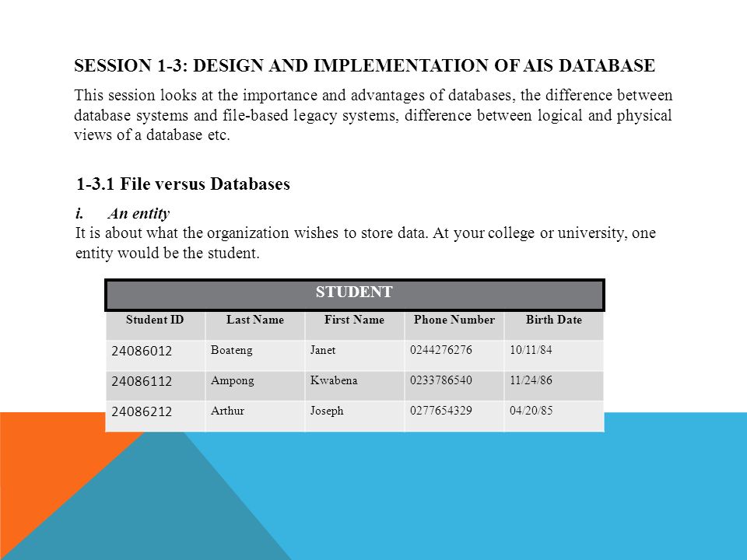This screenshot has width=747, height=560.
Task: Click the slide title 'SESSION 1-3: DESIGN AND IMPLEMENTATION OF AIS DATABASE'
Action: tap(364, 65)
